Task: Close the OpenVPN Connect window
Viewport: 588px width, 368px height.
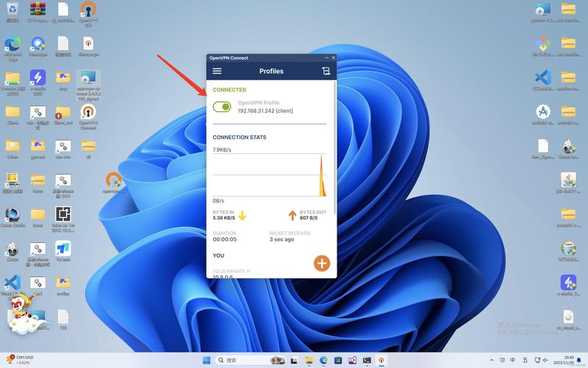Action: pos(334,58)
